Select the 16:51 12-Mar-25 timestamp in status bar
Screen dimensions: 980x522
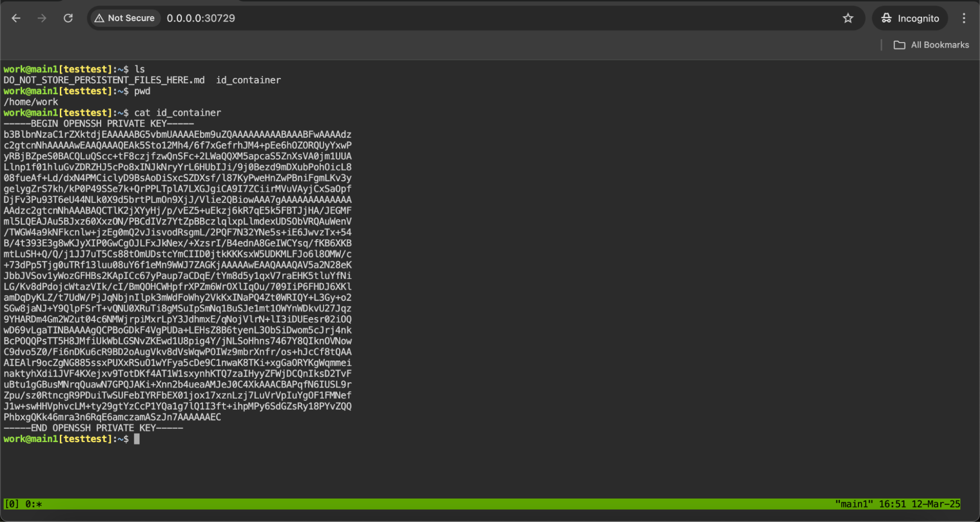tap(920, 504)
